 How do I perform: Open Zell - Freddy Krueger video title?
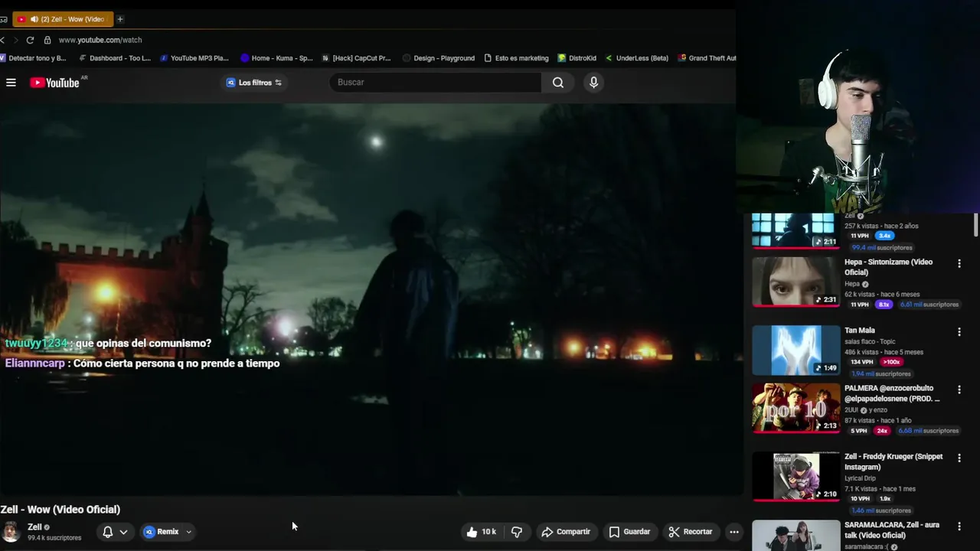click(x=893, y=461)
